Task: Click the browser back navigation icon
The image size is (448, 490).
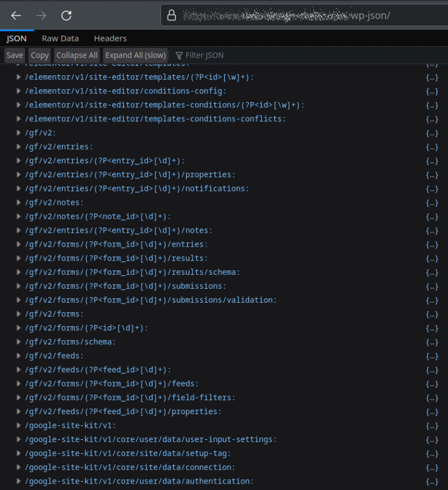Action: tap(16, 16)
